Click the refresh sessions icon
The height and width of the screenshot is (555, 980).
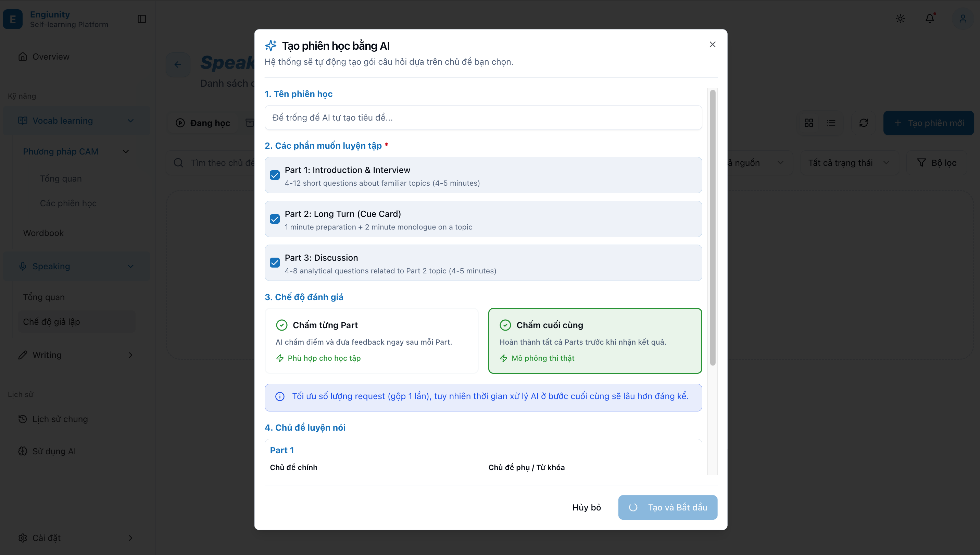click(864, 123)
